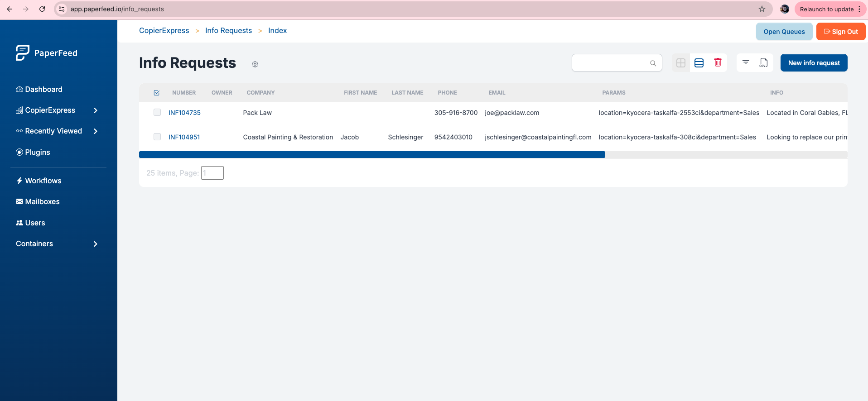Click the Jacob first name cell
The width and height of the screenshot is (868, 401).
350,137
